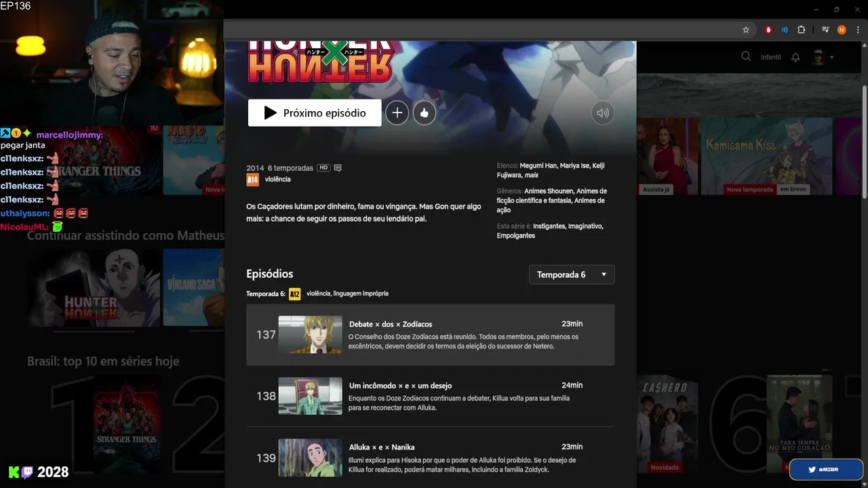
Task: Click the page scrollbar up arrow
Action: point(863,45)
